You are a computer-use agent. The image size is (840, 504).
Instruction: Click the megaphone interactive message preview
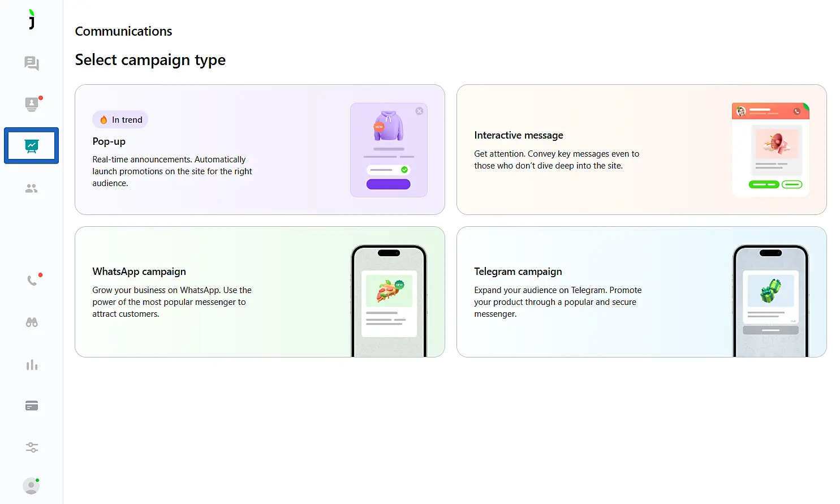click(x=770, y=150)
